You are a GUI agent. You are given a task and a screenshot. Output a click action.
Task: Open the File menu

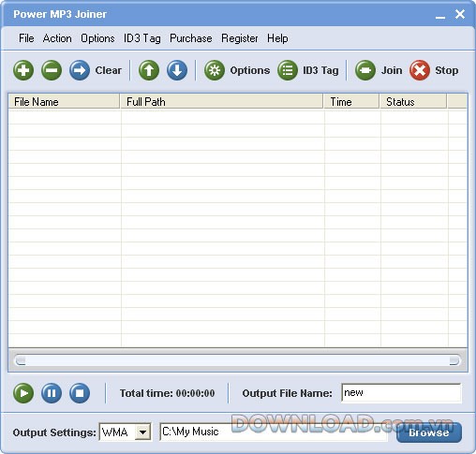(x=26, y=38)
